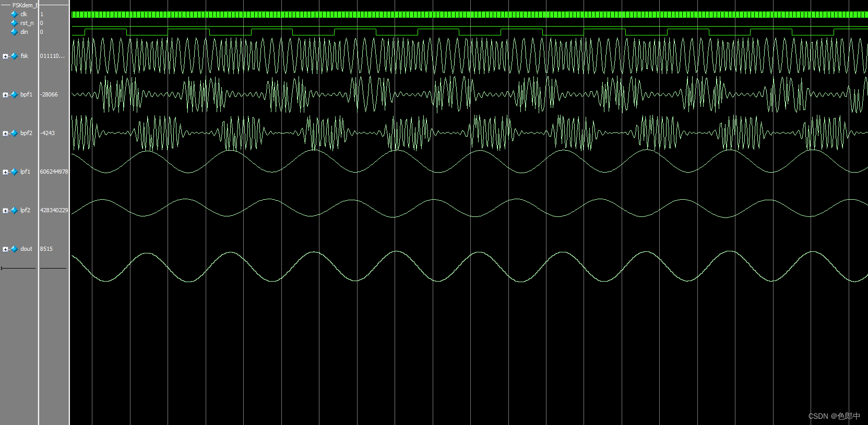Expand the dout bus signal
This screenshot has height=425, width=868.
pyautogui.click(x=5, y=249)
